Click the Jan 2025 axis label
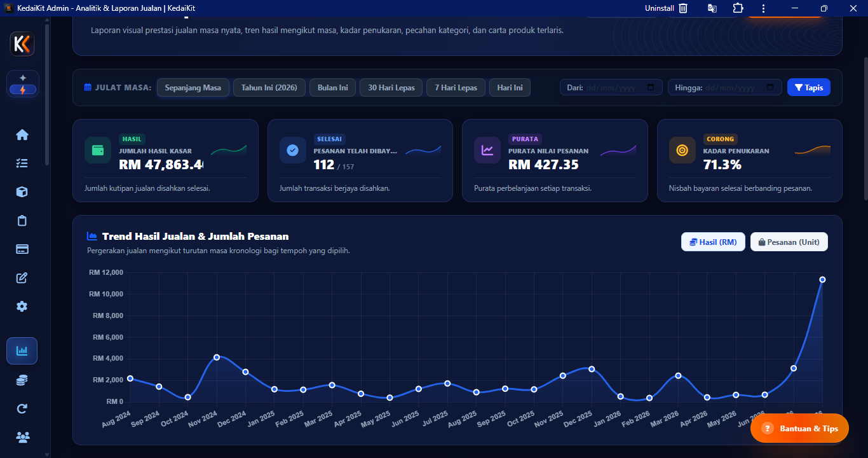This screenshot has height=458, width=868. [x=261, y=419]
